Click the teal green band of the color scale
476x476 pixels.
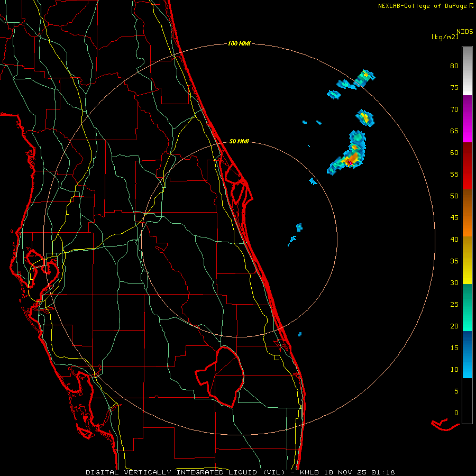(x=467, y=307)
